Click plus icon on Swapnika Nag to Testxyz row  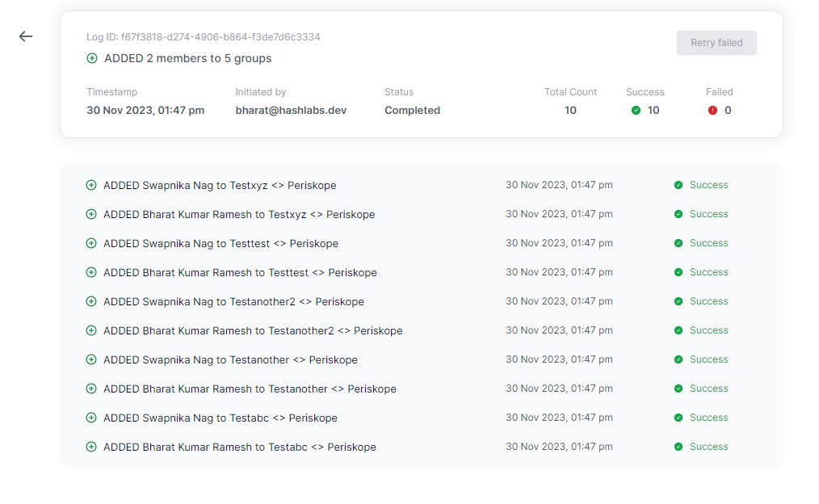click(91, 185)
